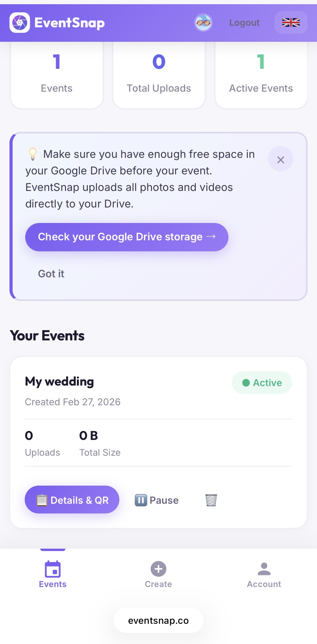This screenshot has height=644, width=317.
Task: Click the My wedding event title
Action: [59, 381]
